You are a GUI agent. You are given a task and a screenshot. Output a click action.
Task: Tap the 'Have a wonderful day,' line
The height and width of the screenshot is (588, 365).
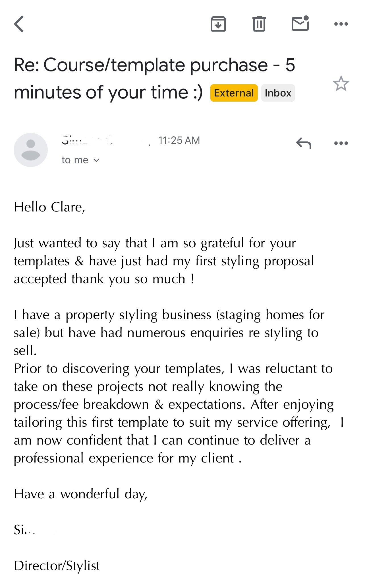(x=80, y=494)
